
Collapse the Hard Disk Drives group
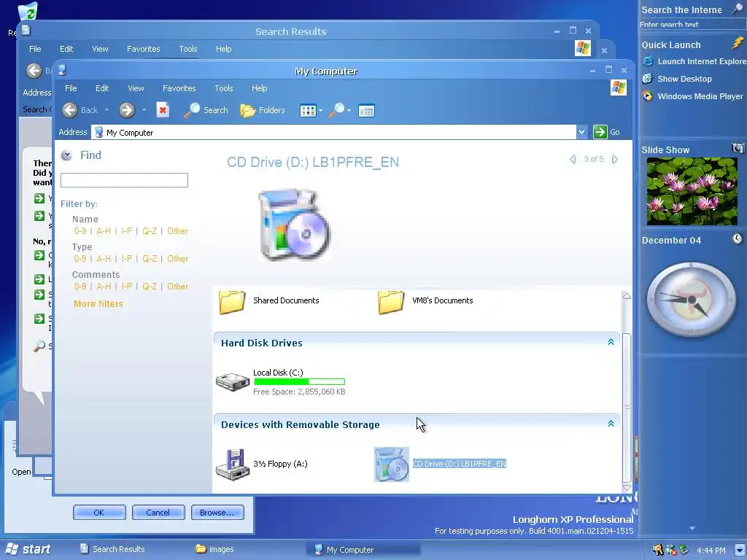(x=611, y=342)
